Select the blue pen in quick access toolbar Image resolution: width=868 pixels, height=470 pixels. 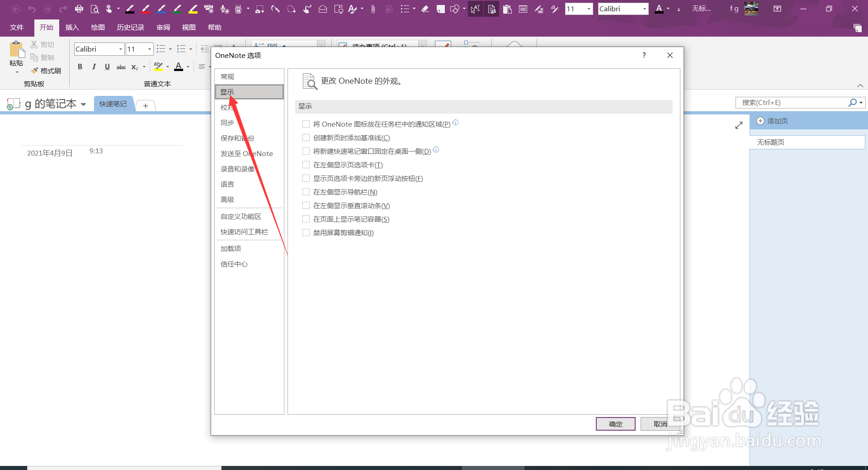point(162,9)
